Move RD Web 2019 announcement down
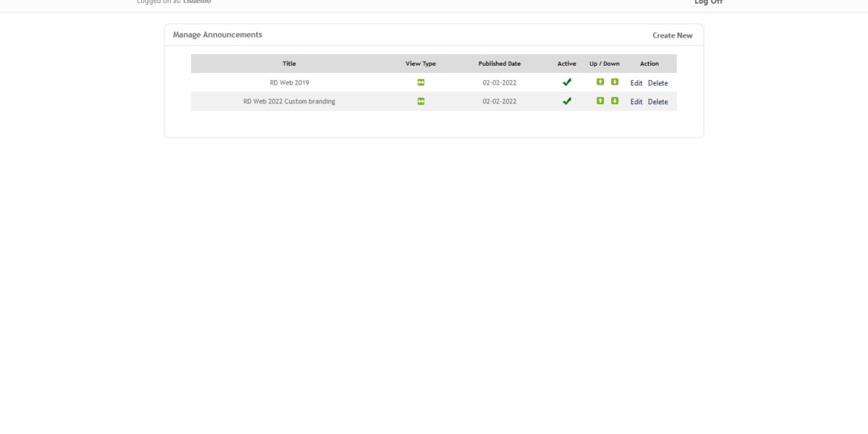The height and width of the screenshot is (434, 868). 615,82
